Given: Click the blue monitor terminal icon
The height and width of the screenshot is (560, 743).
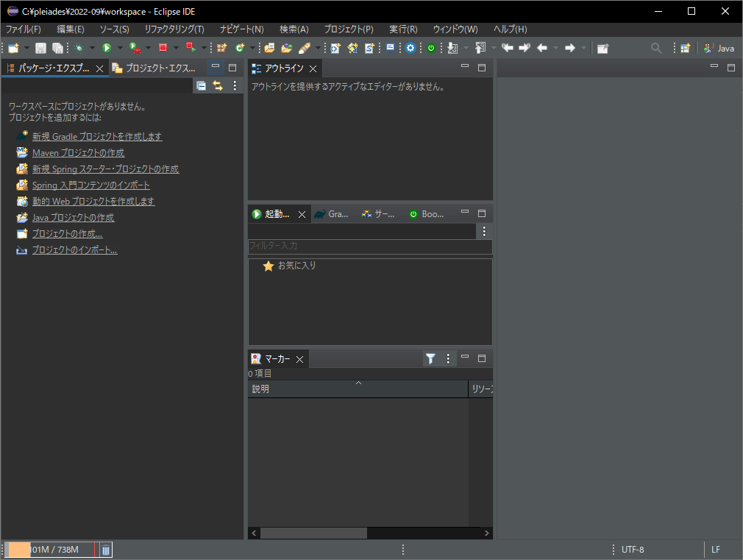Looking at the screenshot, I should tap(390, 48).
